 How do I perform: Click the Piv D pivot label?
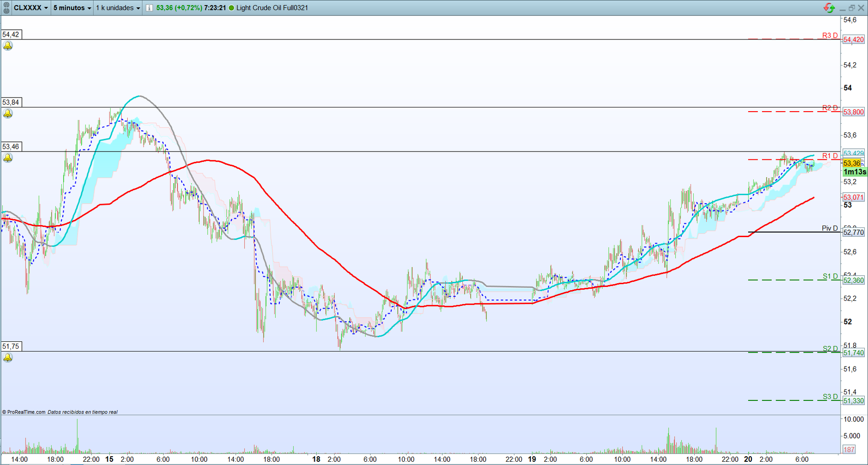tap(829, 228)
